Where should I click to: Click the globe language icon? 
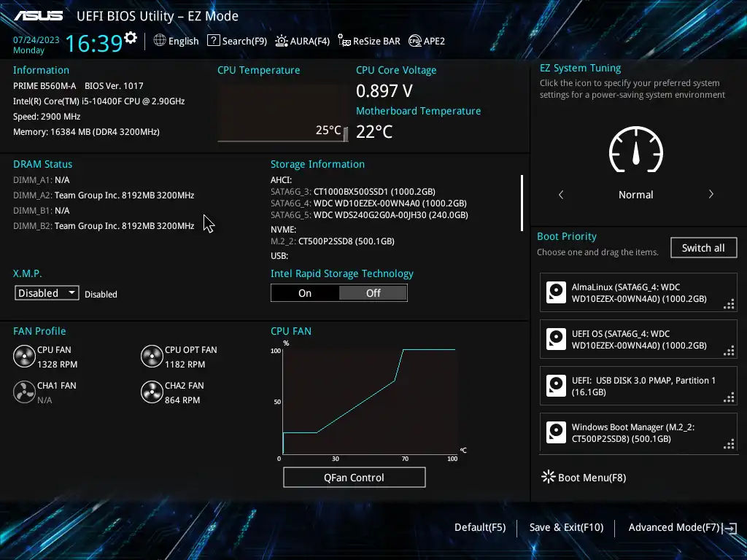coord(160,41)
